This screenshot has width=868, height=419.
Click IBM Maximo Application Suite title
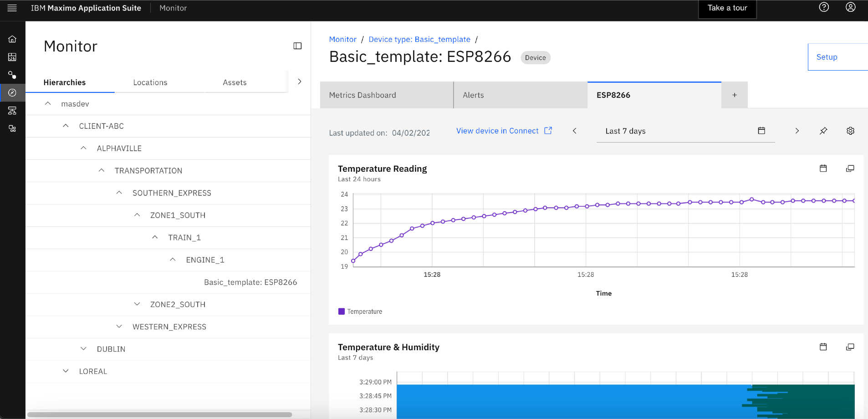coord(86,8)
